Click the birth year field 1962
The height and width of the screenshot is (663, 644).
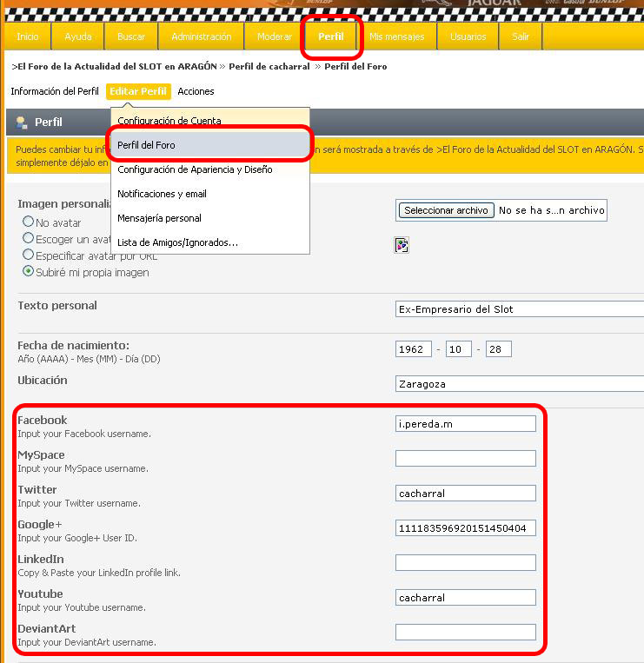[x=414, y=349]
